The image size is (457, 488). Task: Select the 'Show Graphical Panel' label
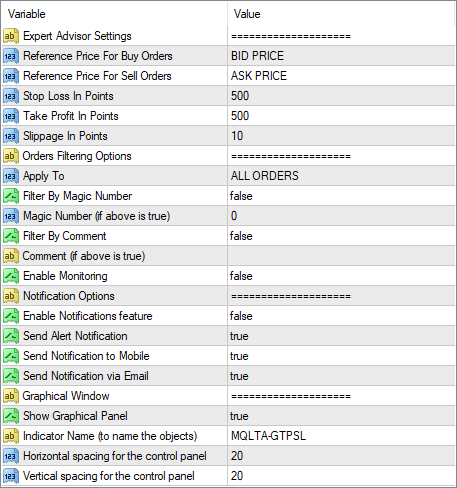point(75,416)
